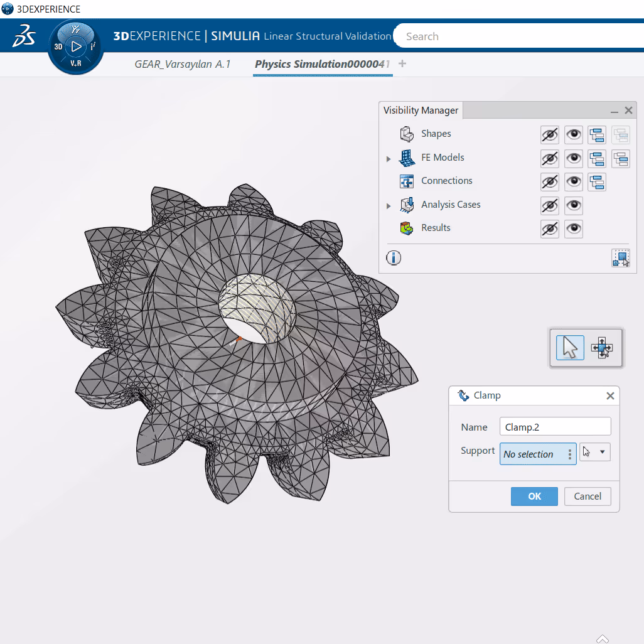Switch to the GEAR_Varsayılan A.1 tab
This screenshot has height=644, width=644.
pyautogui.click(x=183, y=64)
